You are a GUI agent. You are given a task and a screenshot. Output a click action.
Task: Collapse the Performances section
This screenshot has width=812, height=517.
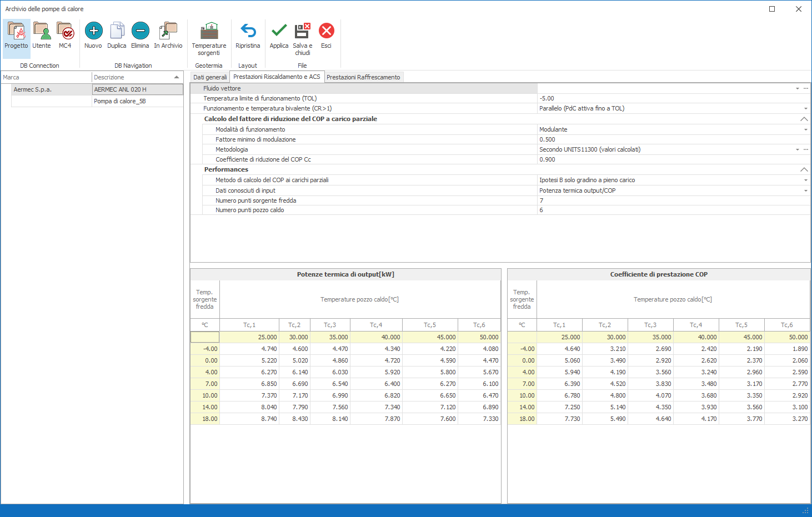click(x=803, y=169)
